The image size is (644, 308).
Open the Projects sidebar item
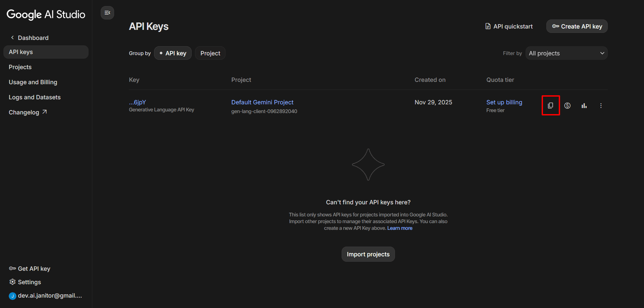pos(20,67)
